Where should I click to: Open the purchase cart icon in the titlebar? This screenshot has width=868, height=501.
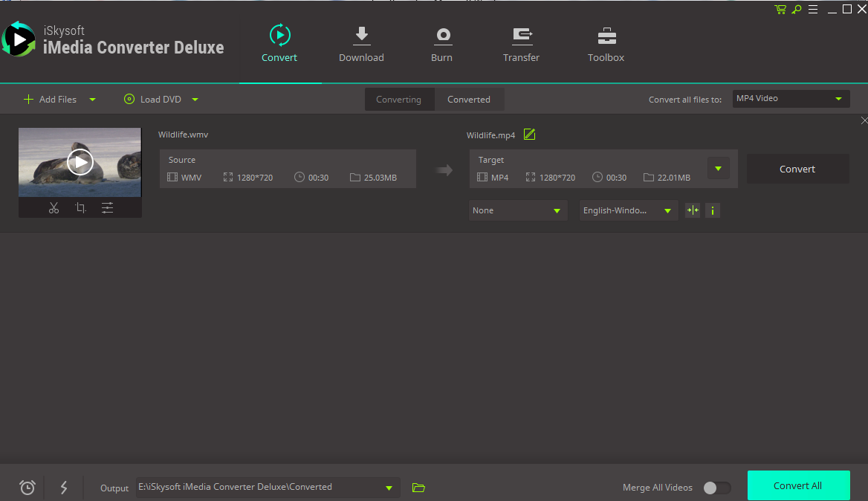[x=780, y=9]
